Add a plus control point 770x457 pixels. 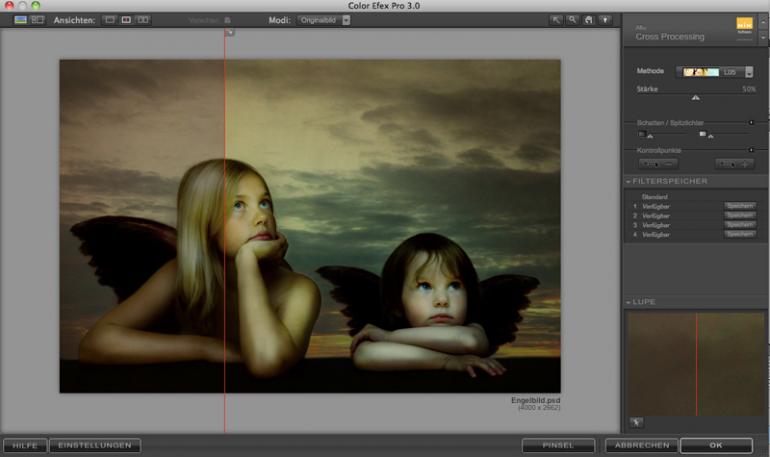tap(735, 164)
